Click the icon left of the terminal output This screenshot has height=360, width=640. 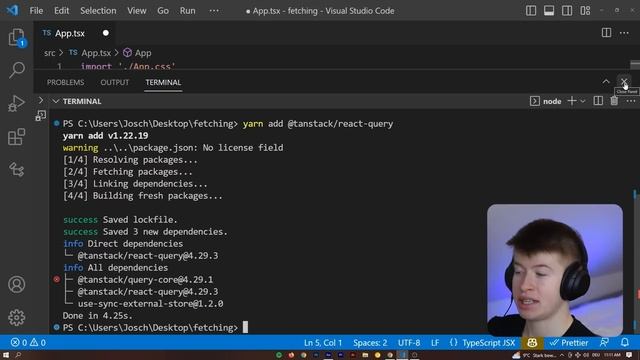[40, 116]
